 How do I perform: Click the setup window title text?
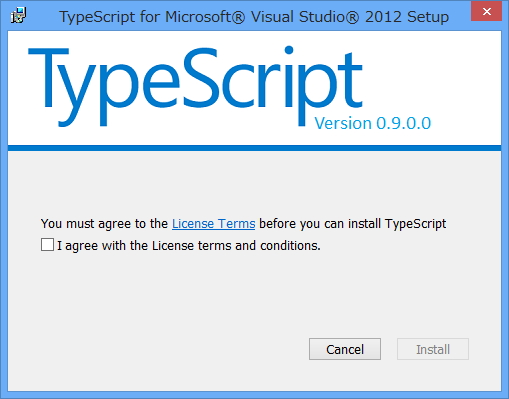click(x=254, y=17)
